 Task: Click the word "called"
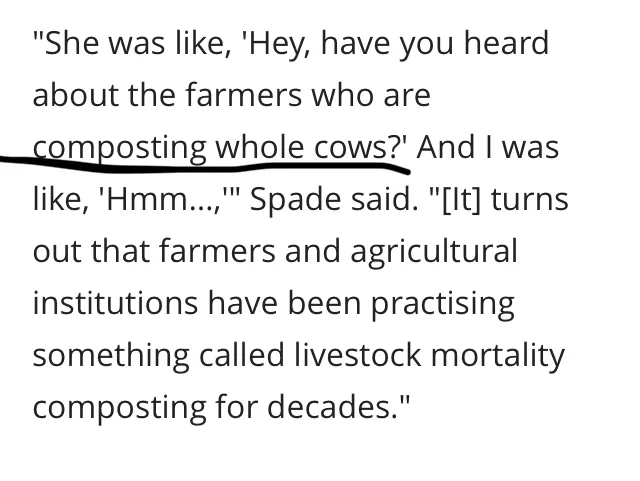pyautogui.click(x=242, y=355)
